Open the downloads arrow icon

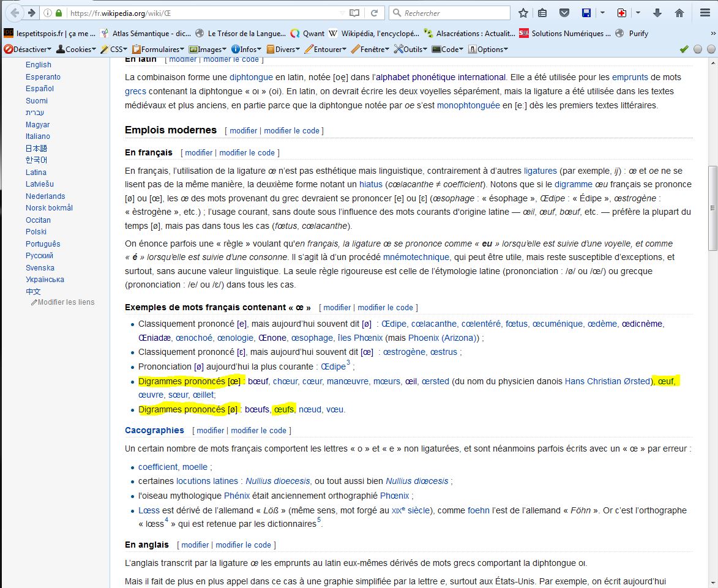[x=657, y=13]
